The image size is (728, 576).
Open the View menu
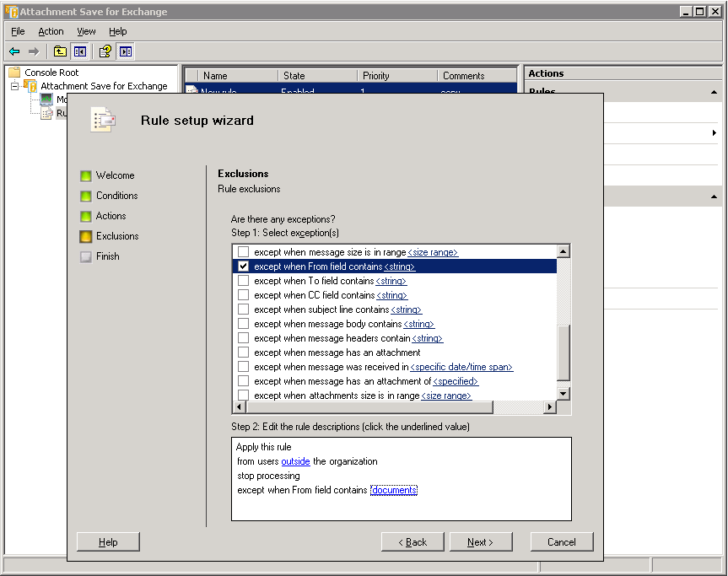pyautogui.click(x=86, y=31)
